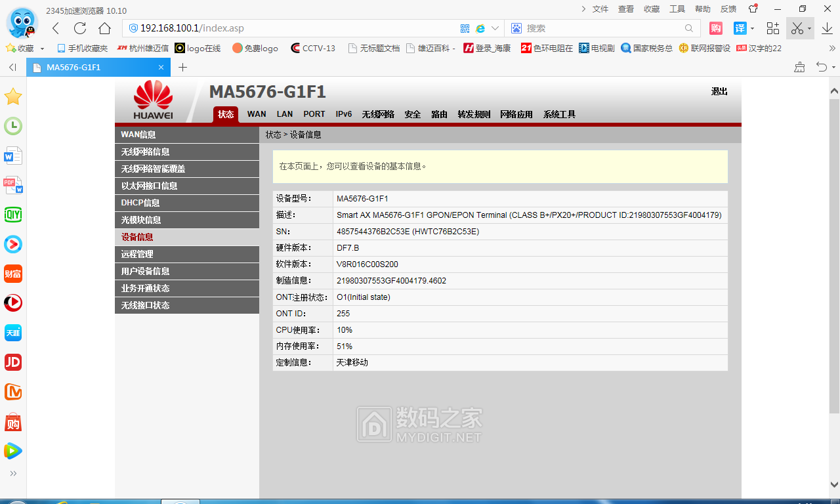
Task: Open the 反馈 menu
Action: [x=728, y=9]
